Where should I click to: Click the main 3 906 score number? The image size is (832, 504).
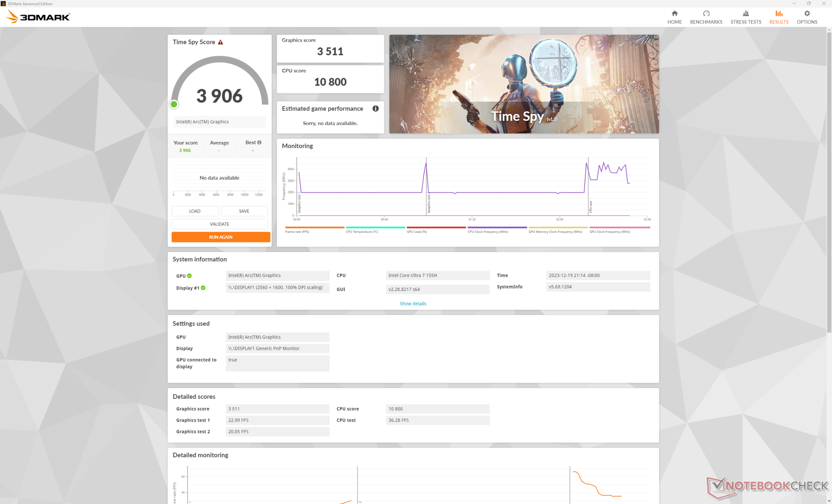(x=219, y=96)
